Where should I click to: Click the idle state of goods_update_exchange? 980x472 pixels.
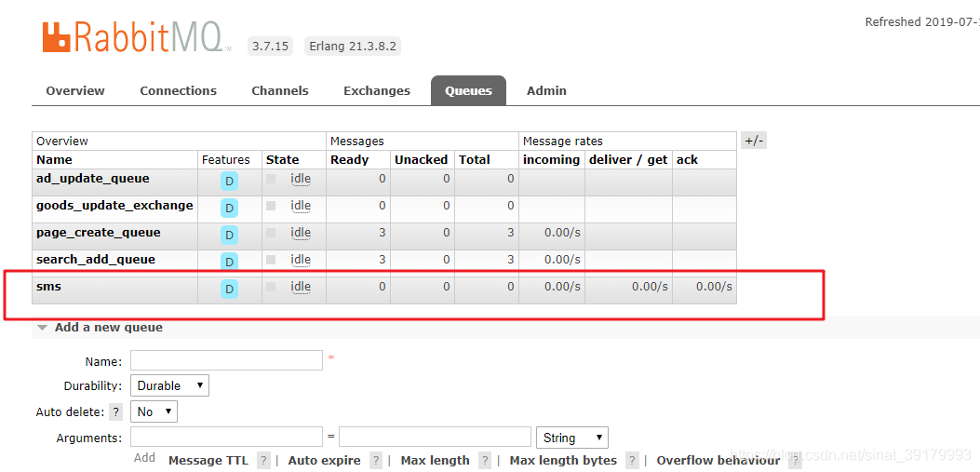coord(301,206)
